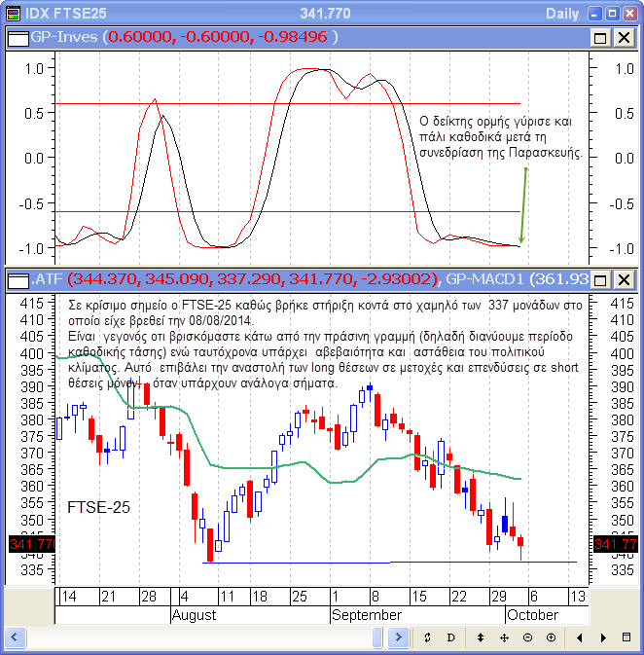Close the GP-Inves indicator pane
The image size is (644, 655).
coord(624,37)
